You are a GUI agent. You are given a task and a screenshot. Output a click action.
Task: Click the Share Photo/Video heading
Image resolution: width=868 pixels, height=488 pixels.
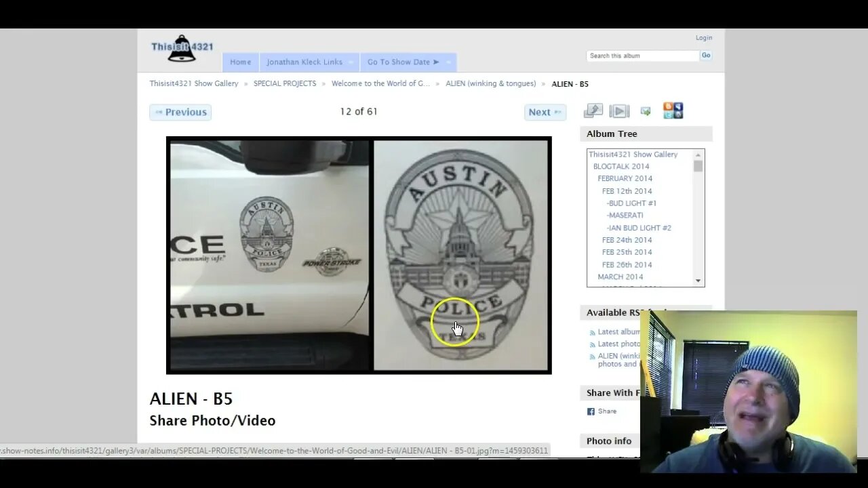[x=212, y=421]
